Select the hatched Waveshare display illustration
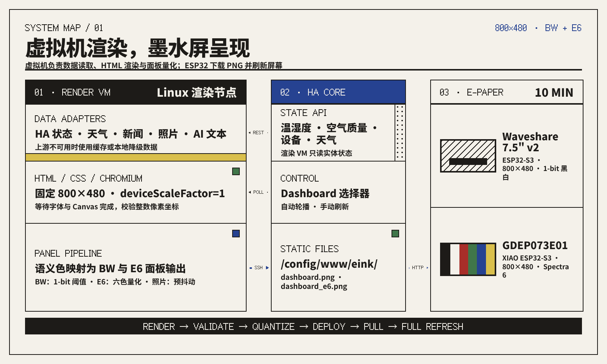 coord(468,156)
